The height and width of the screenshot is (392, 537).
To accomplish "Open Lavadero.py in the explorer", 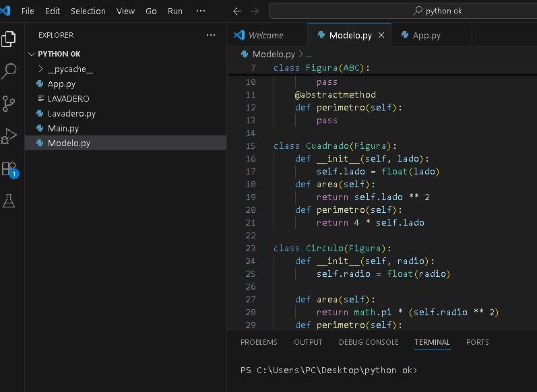I will [125, 113].
